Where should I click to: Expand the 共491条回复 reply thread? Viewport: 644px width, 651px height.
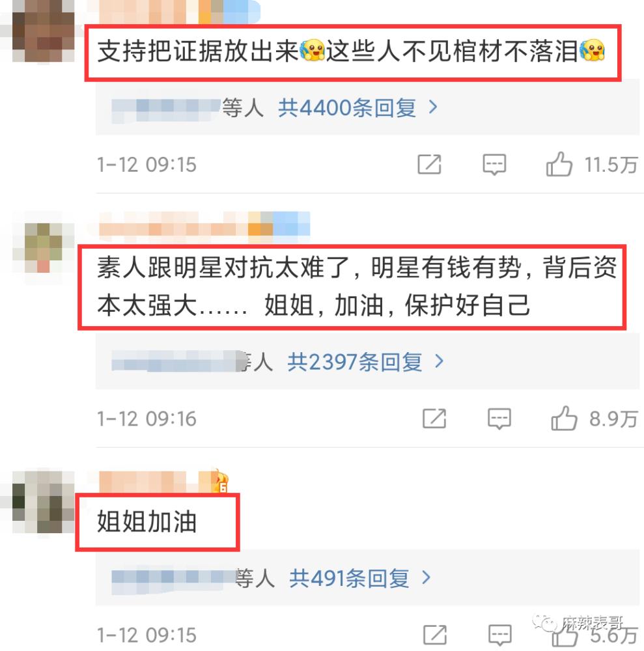tap(360, 578)
